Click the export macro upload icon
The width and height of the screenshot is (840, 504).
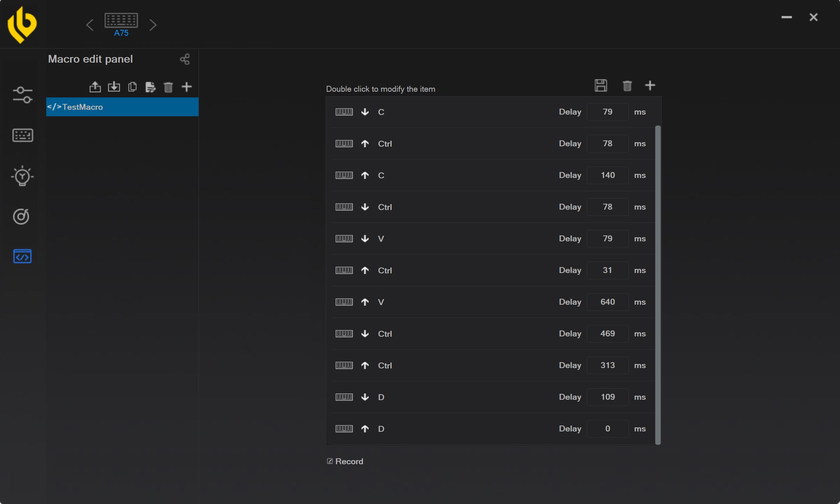point(95,87)
